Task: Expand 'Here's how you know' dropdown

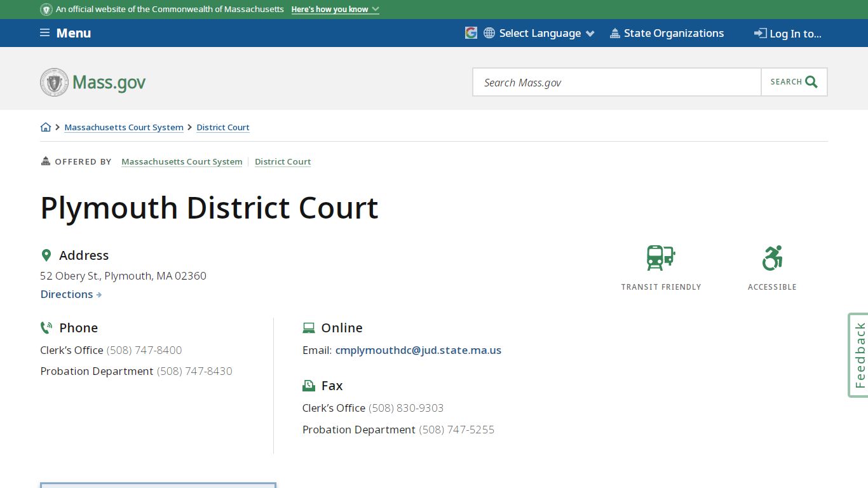Action: point(335,10)
